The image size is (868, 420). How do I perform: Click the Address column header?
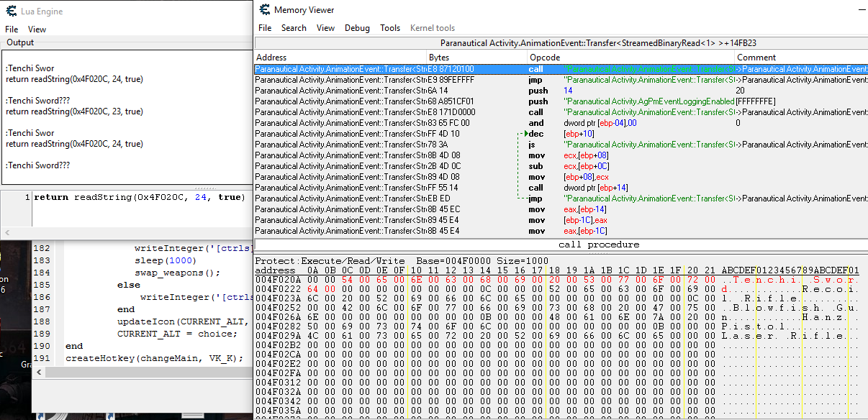(271, 58)
